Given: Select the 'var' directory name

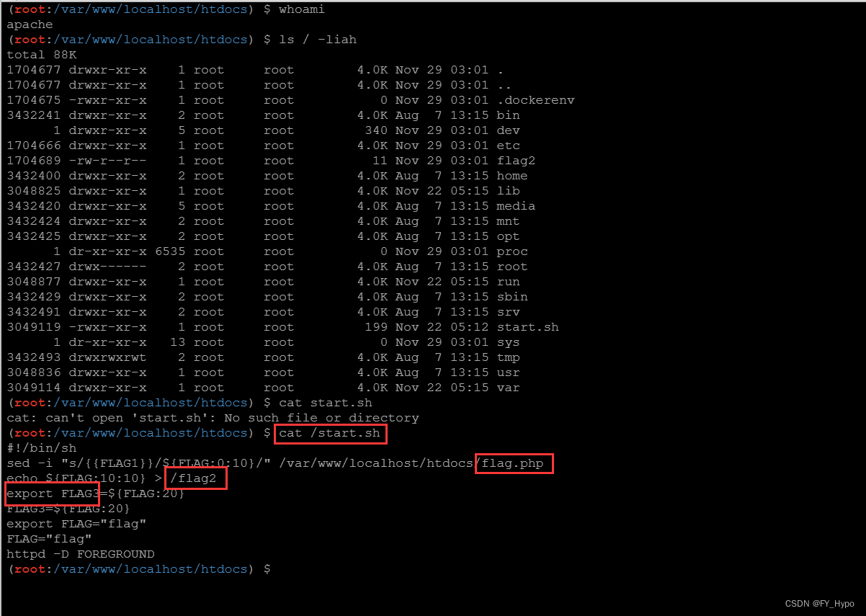Looking at the screenshot, I should tap(508, 388).
